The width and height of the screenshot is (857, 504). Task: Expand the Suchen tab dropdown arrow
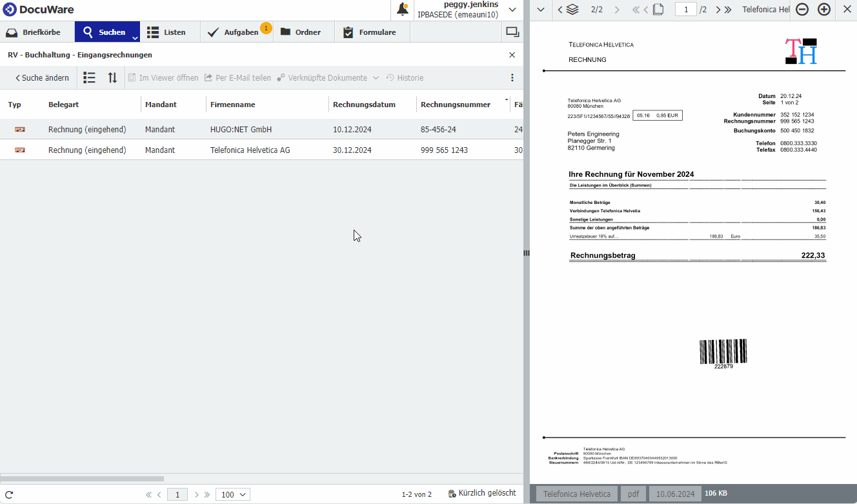tap(135, 38)
